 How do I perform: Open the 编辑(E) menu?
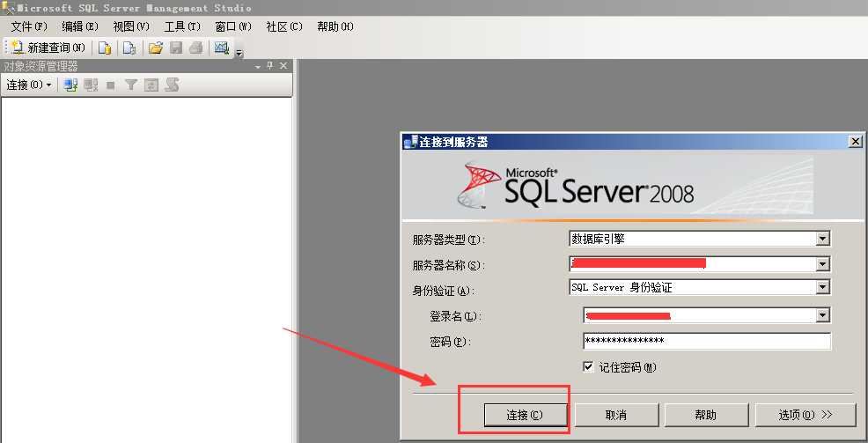80,26
